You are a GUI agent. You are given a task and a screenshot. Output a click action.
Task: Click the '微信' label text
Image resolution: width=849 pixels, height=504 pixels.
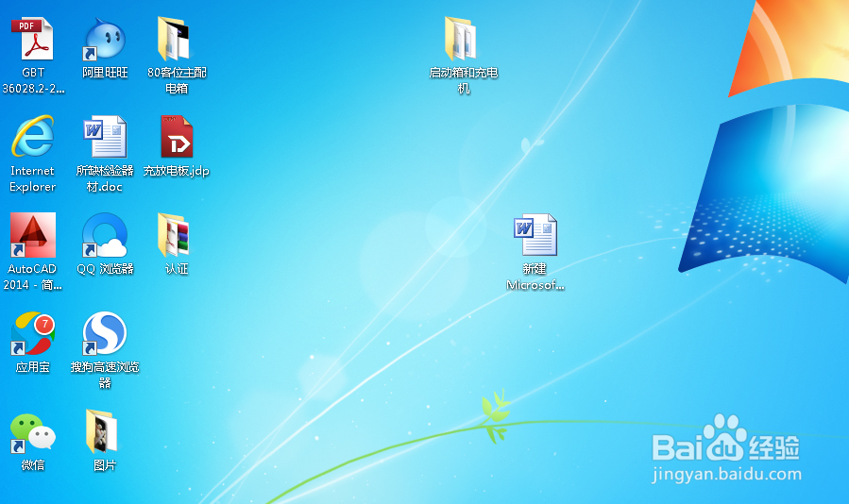point(32,465)
